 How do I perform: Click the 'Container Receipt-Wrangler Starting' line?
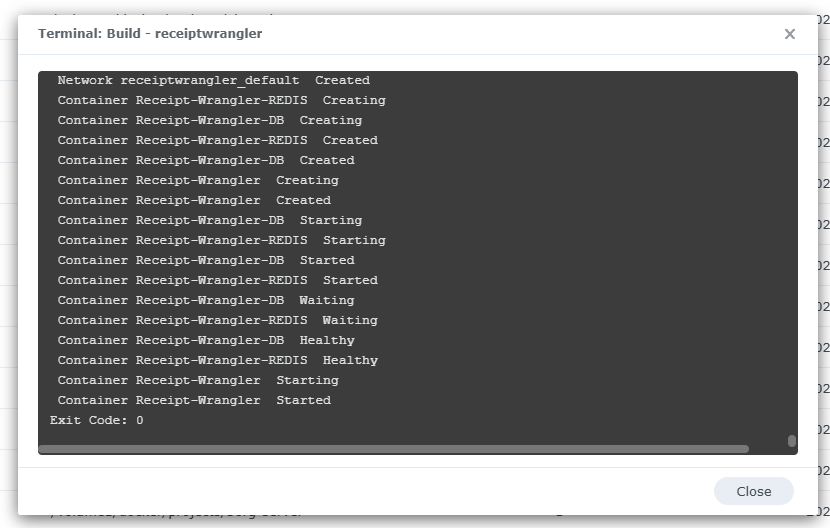197,380
